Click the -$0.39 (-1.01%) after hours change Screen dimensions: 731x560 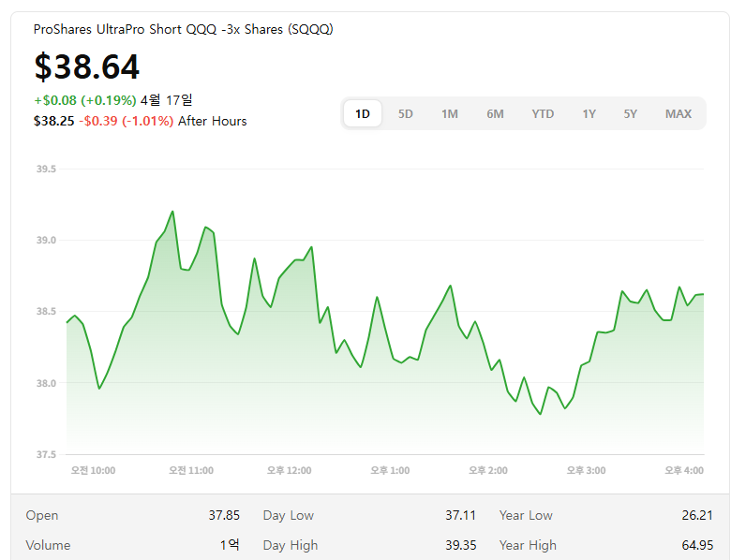click(x=126, y=121)
